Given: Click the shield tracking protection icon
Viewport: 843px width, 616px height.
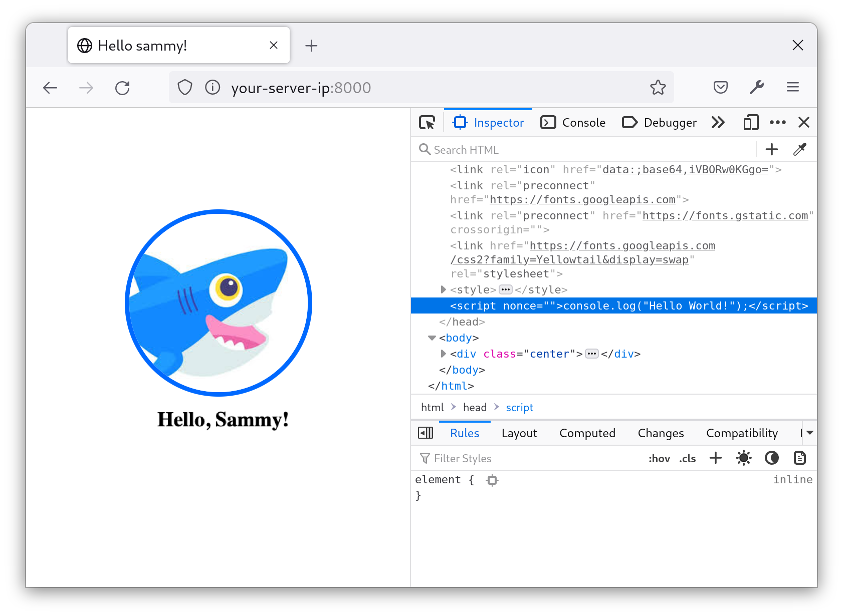Looking at the screenshot, I should click(185, 88).
